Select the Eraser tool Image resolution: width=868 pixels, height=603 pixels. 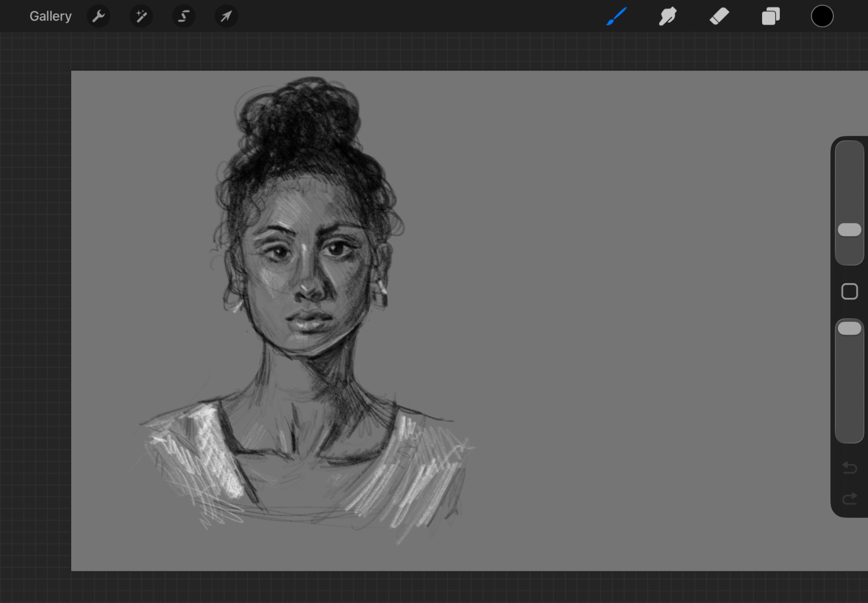719,16
